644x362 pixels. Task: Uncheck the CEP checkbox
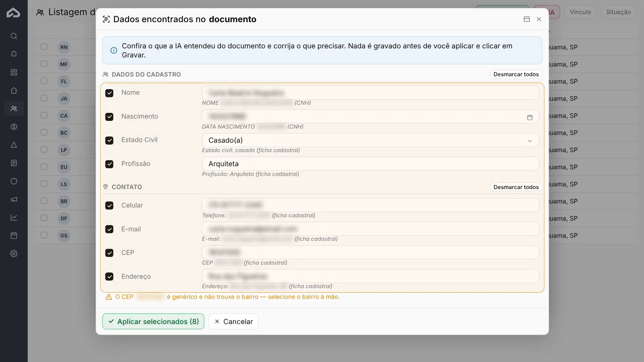click(x=109, y=253)
